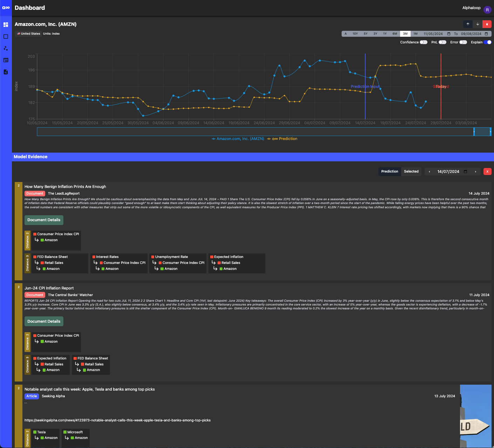Click the user avatar R
Screen dimensions: 494x448
pyautogui.click(x=487, y=10)
